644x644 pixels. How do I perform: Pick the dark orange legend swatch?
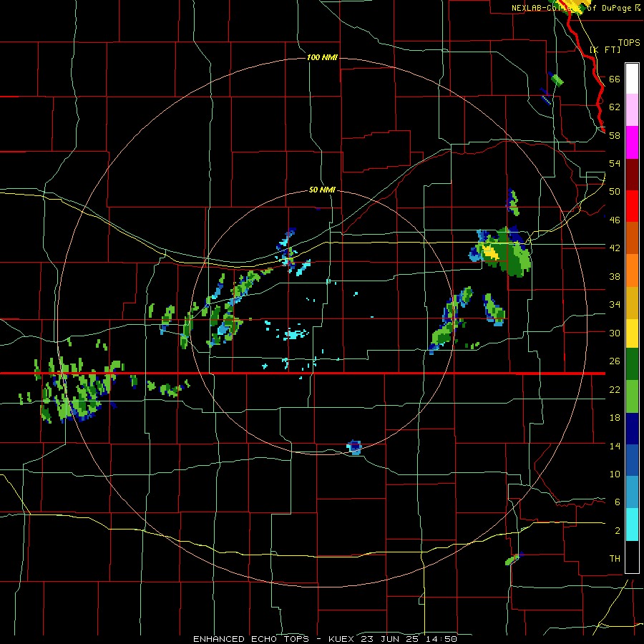(632, 238)
